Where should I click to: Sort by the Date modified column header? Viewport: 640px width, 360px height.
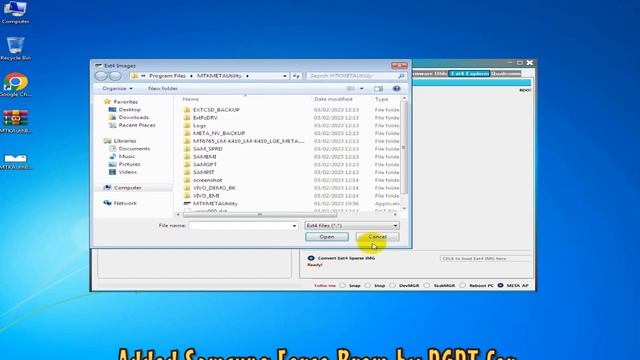point(333,99)
